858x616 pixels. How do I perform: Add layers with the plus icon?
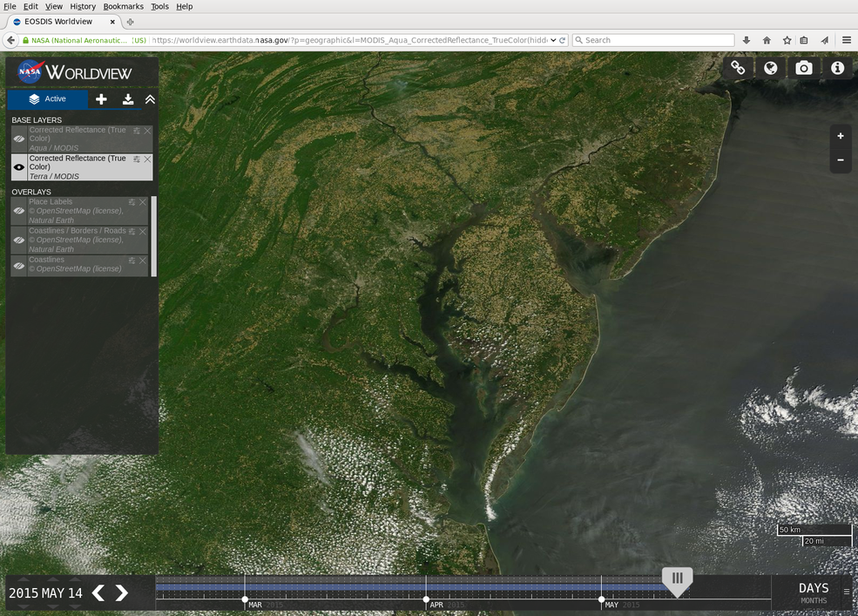pos(102,98)
